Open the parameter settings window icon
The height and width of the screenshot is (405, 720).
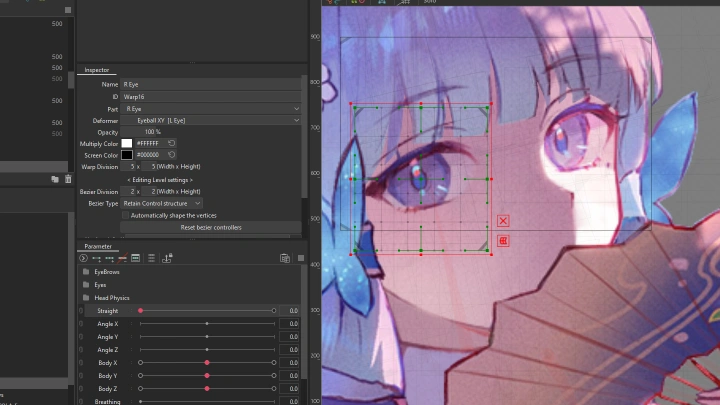[135, 258]
